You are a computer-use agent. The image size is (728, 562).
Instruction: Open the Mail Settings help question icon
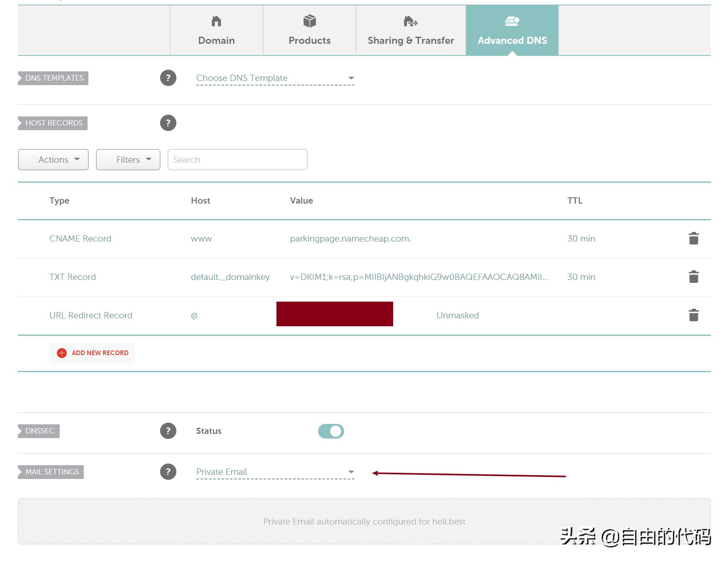coord(168,472)
